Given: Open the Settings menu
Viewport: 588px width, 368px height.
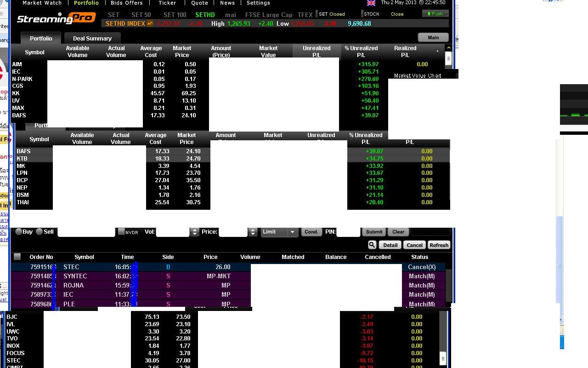Looking at the screenshot, I should pyautogui.click(x=258, y=3).
